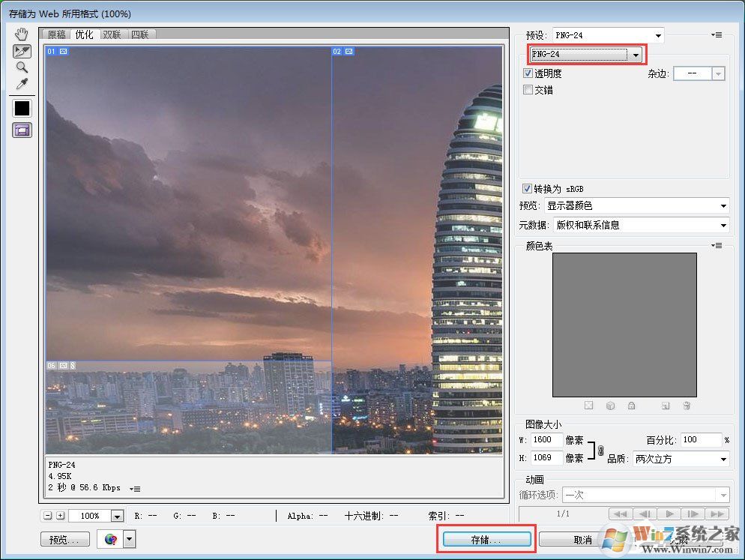Click the black eyedropper color swatch

22,108
